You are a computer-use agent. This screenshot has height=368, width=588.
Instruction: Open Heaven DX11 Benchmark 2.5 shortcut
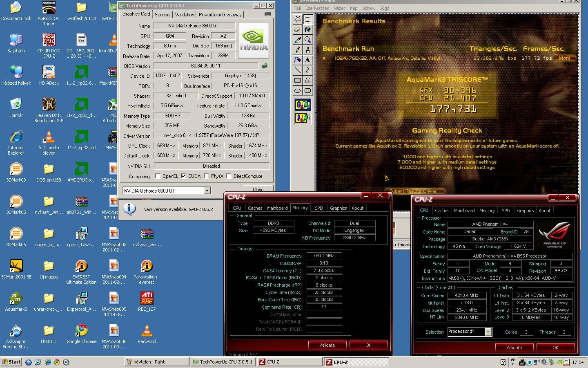49,110
